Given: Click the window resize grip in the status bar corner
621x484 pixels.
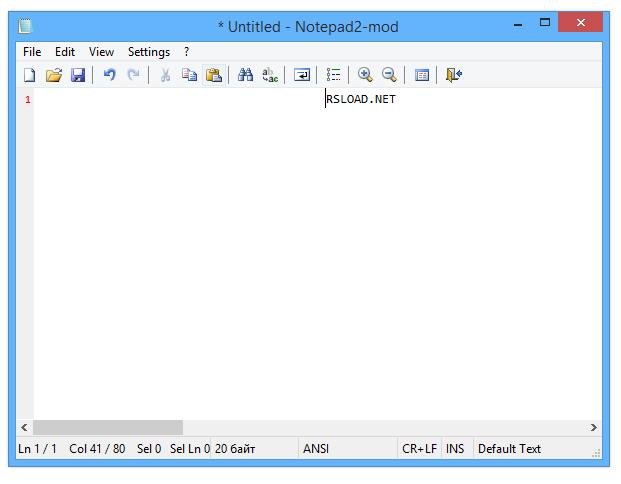Looking at the screenshot, I should [x=596, y=454].
